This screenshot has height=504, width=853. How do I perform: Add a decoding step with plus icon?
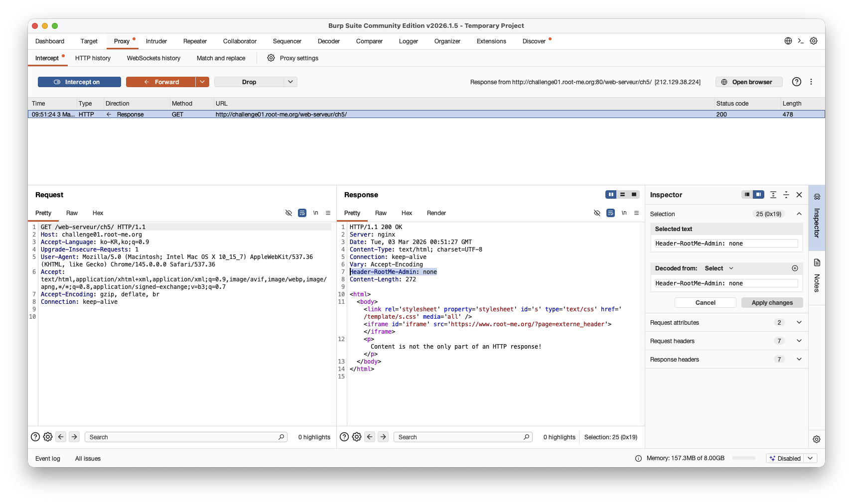(x=795, y=268)
